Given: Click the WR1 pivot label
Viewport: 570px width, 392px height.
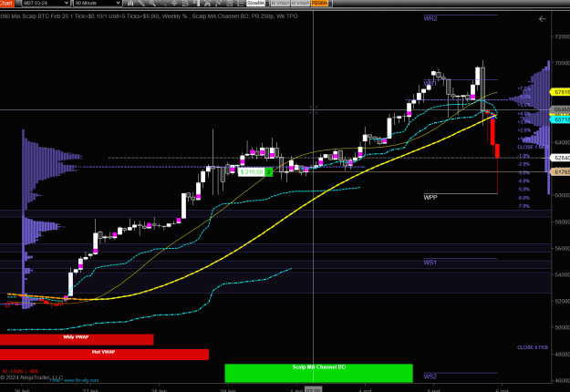Looking at the screenshot, I should tap(430, 84).
